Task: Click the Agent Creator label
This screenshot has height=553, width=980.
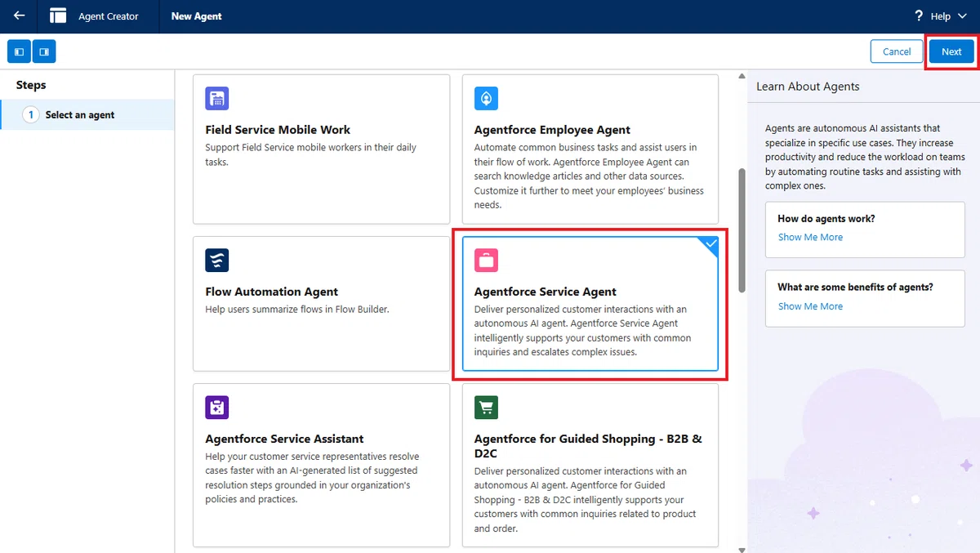Action: pos(109,16)
